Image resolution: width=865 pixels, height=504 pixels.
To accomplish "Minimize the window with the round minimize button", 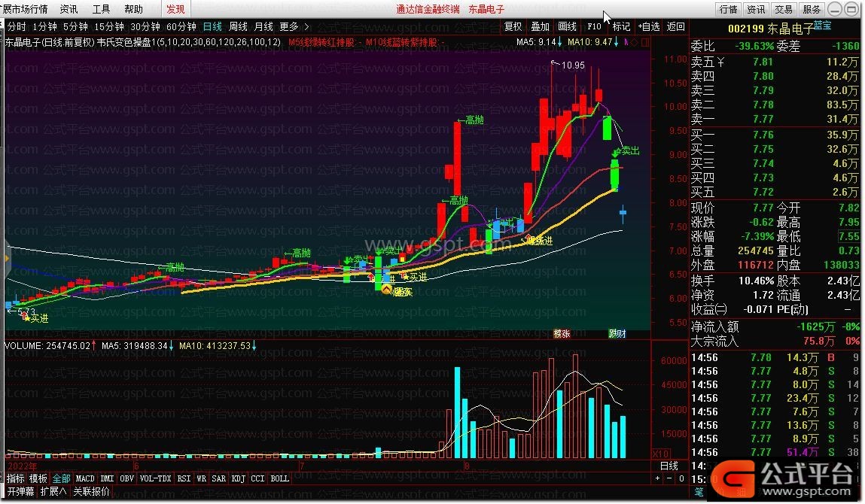I will click(x=835, y=9).
